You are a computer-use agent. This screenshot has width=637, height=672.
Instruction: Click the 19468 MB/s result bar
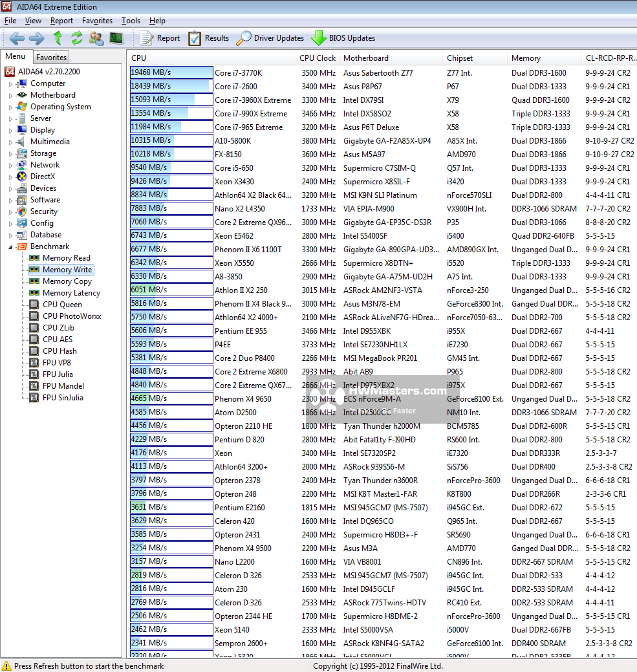click(x=171, y=72)
